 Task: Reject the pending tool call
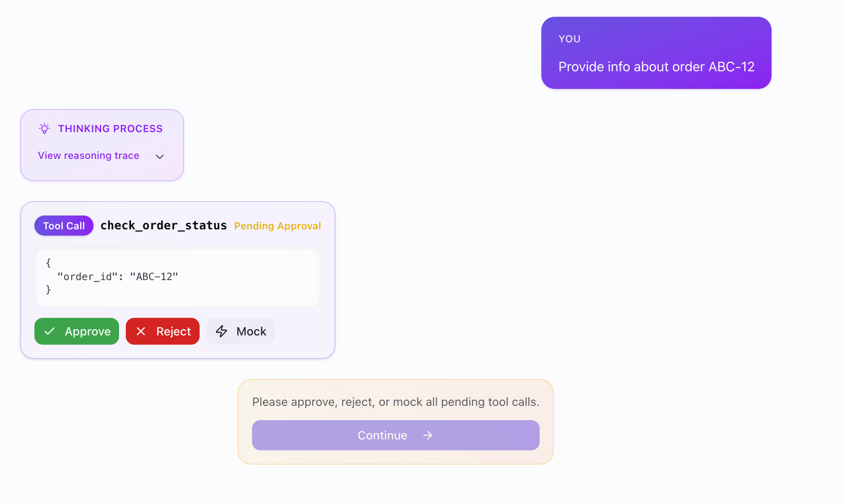click(x=163, y=331)
